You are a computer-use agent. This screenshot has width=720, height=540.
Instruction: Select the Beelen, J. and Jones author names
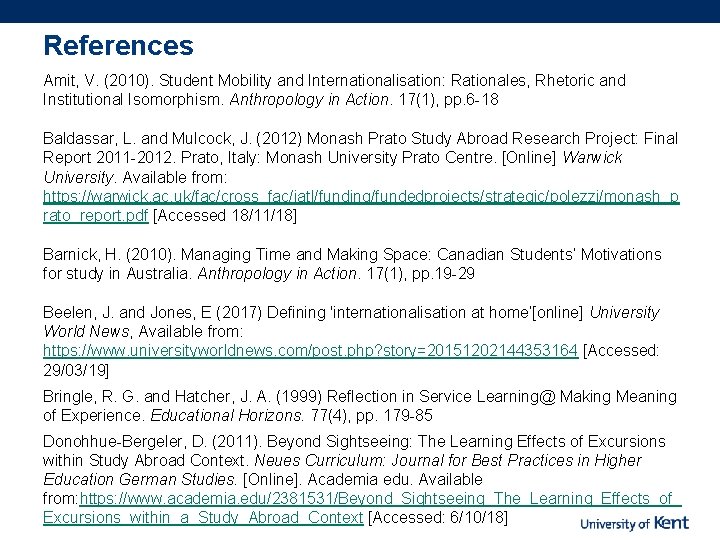124,312
